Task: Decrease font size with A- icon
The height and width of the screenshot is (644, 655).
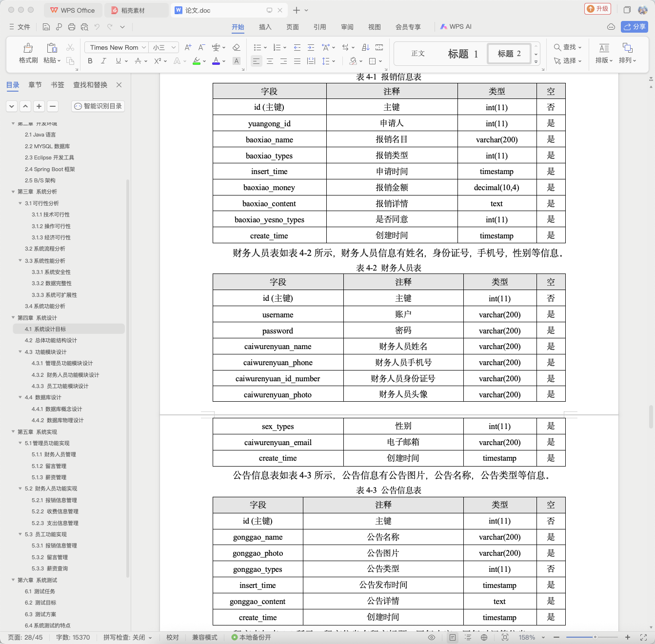Action: pos(201,47)
